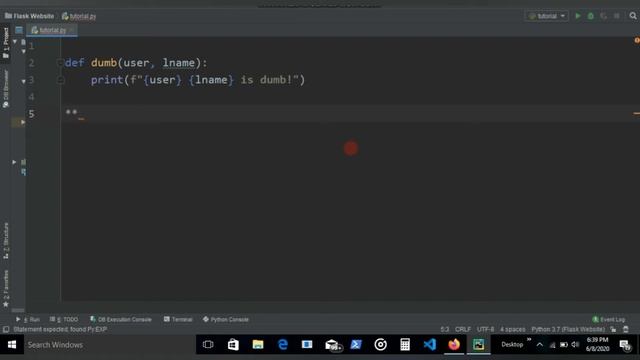Screen dimensions: 640x360
Task: Click the print call on line 3
Action: [107, 80]
